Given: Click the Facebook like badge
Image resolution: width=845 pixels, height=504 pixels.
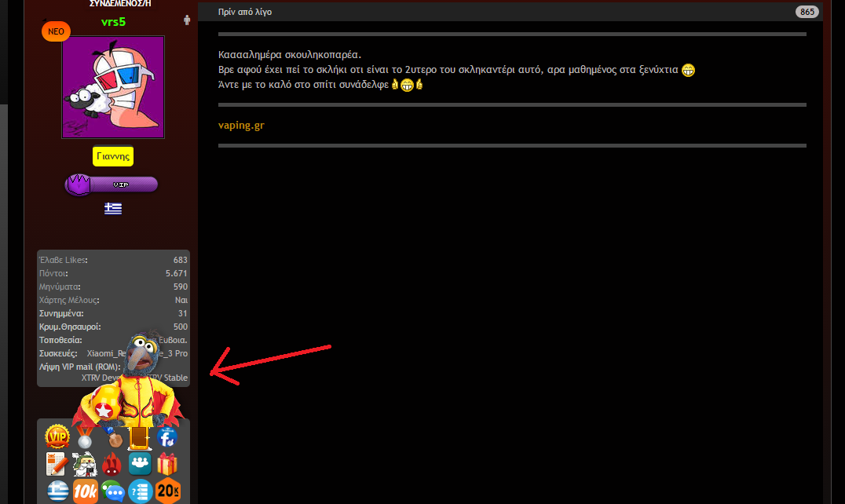Looking at the screenshot, I should 167,436.
